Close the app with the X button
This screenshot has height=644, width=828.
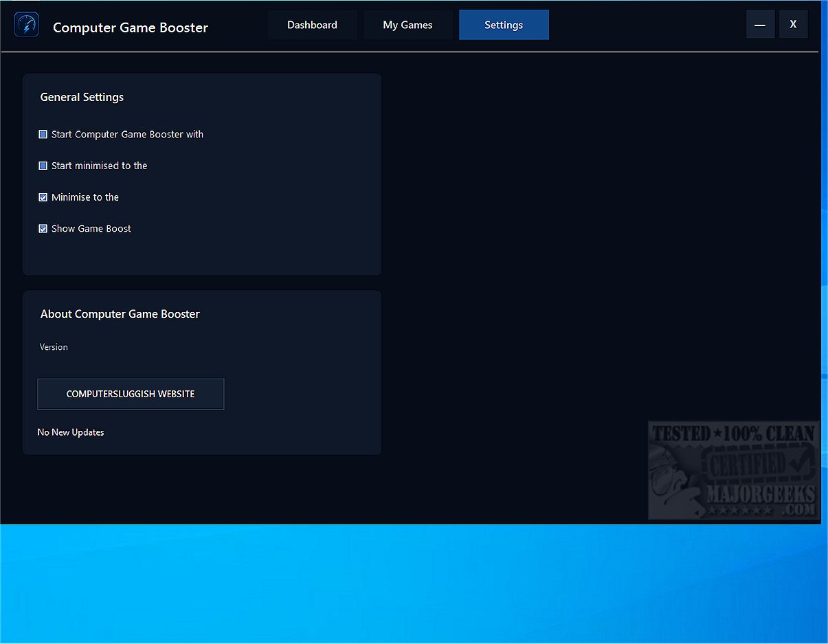pos(793,24)
